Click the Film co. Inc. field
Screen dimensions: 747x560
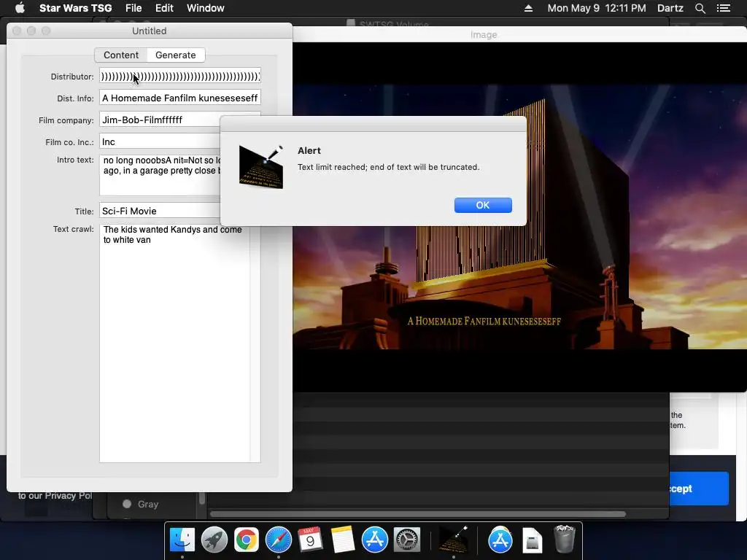point(160,142)
